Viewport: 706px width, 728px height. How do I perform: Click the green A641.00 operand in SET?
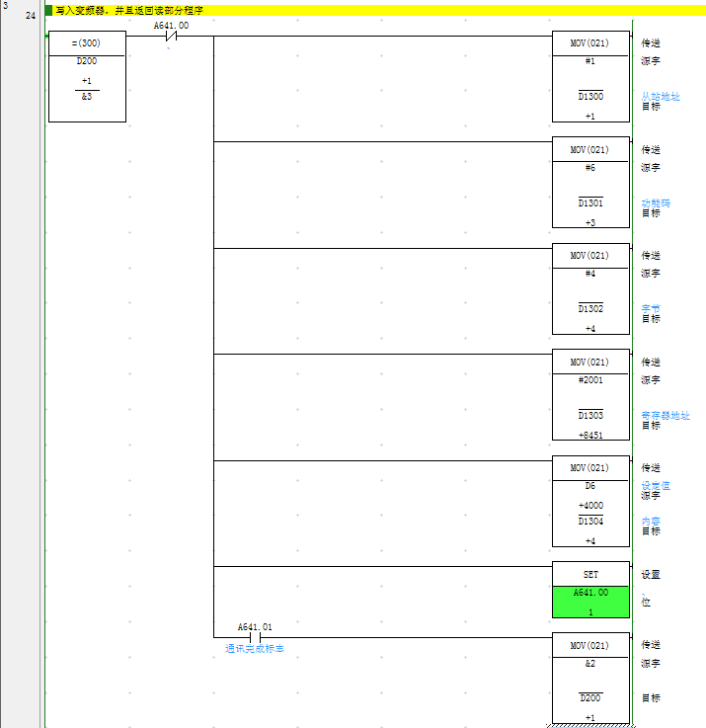(590, 593)
